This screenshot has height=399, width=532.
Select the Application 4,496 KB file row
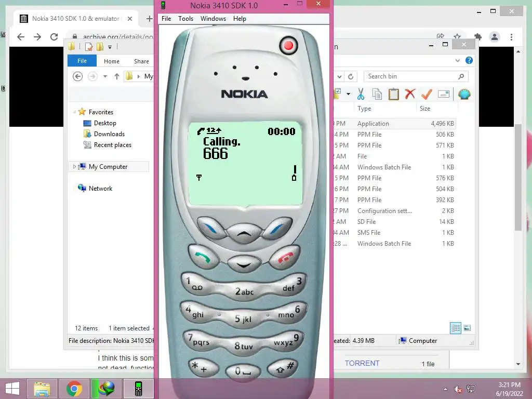[394, 124]
